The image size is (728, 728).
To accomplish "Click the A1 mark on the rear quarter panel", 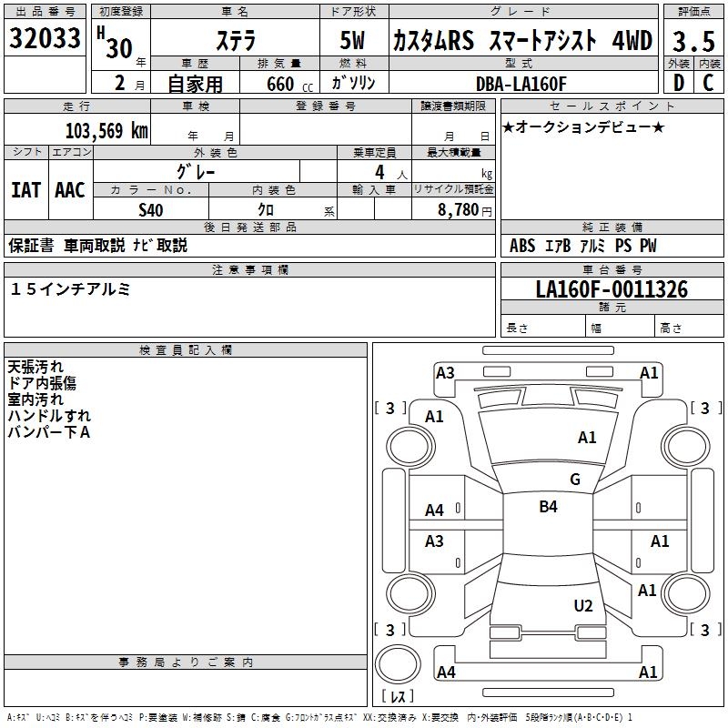I will (x=647, y=591).
